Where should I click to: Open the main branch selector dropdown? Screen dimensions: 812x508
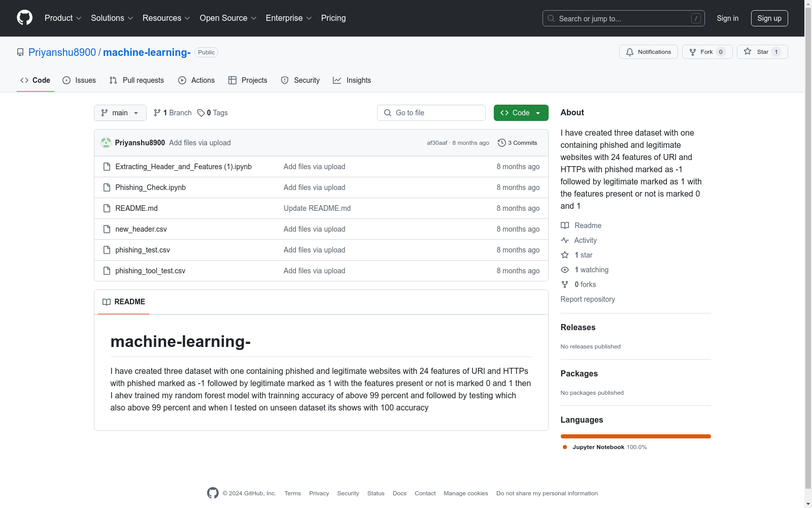coord(120,113)
